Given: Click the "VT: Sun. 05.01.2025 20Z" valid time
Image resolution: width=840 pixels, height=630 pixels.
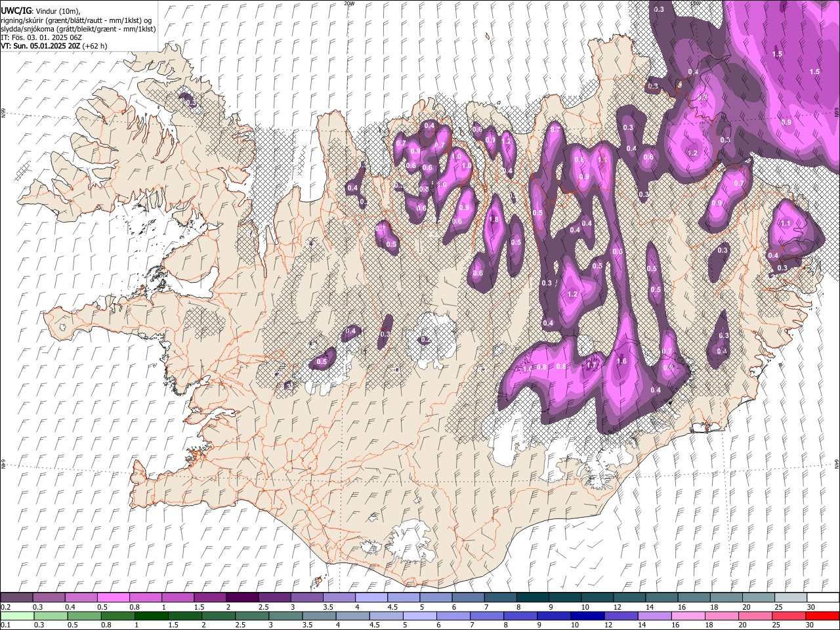Looking at the screenshot, I should click(x=41, y=46).
